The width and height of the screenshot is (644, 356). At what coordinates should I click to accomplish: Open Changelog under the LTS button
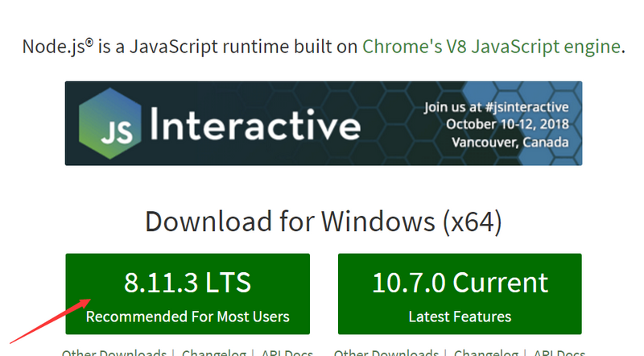214,352
